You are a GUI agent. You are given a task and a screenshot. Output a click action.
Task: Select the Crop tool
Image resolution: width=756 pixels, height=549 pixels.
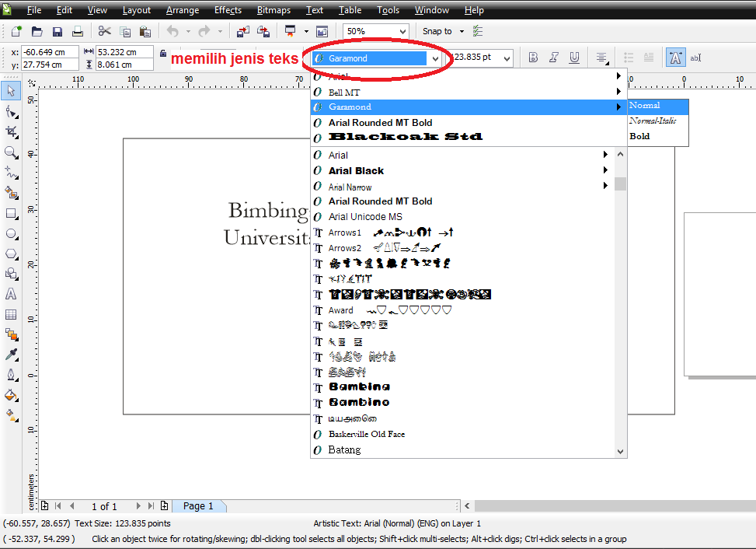[x=11, y=131]
